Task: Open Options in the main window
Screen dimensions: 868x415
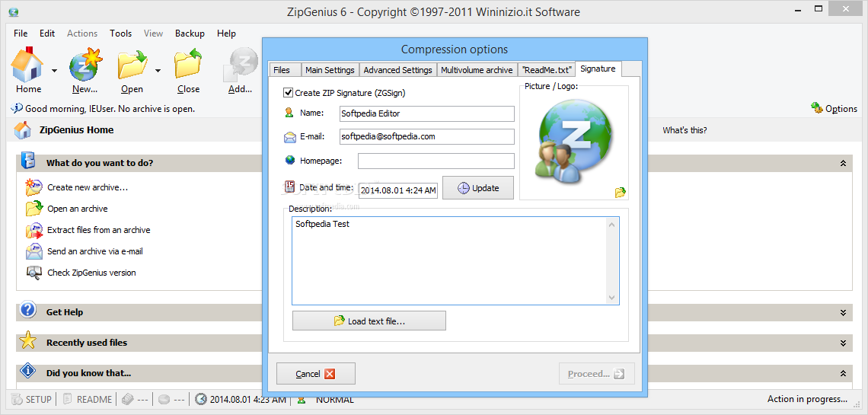Action: (x=834, y=108)
